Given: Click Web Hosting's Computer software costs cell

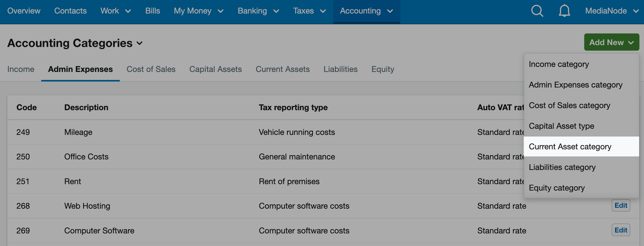Looking at the screenshot, I should pyautogui.click(x=304, y=206).
